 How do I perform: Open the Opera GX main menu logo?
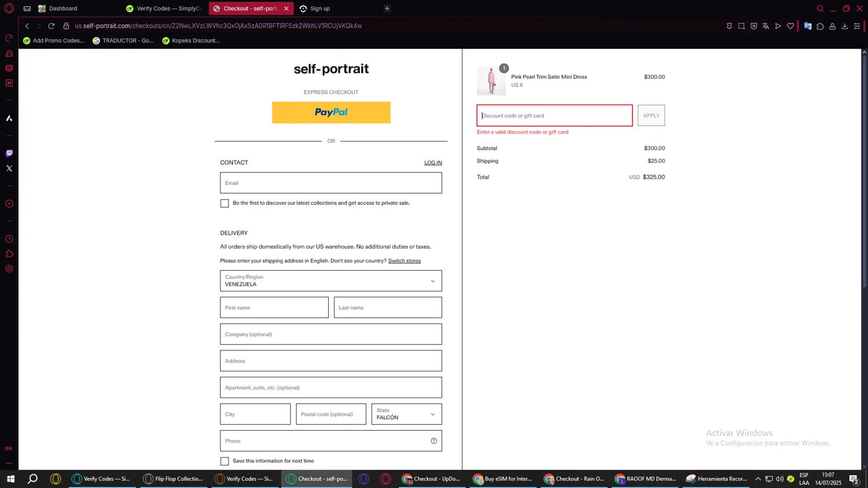coord(9,8)
